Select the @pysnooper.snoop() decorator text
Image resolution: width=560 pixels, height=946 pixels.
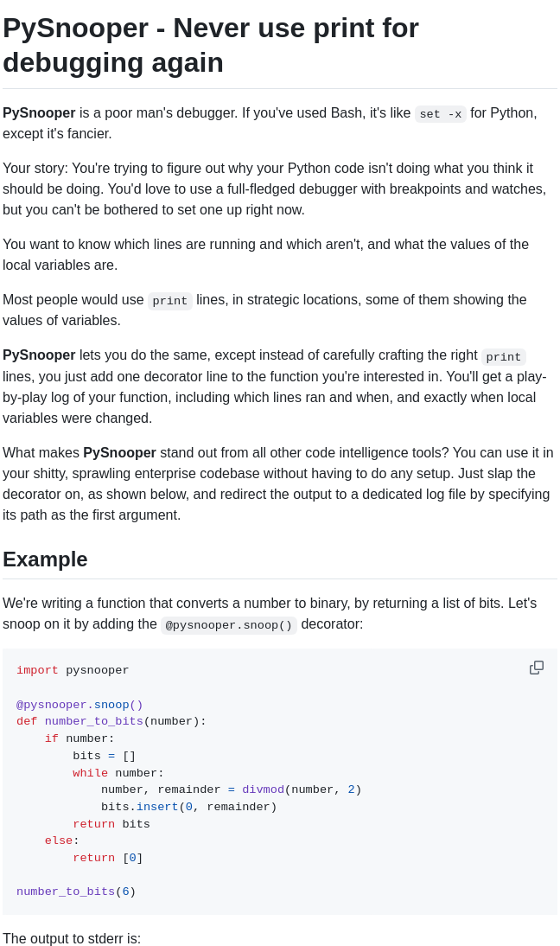click(229, 625)
